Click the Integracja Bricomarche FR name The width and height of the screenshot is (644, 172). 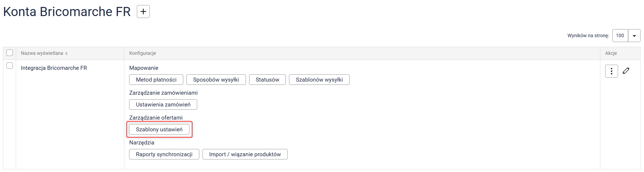[54, 68]
